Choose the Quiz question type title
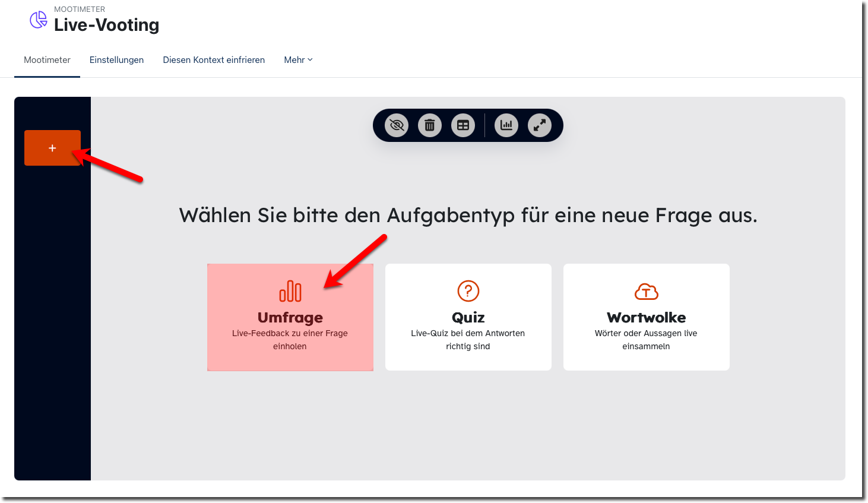 468,318
